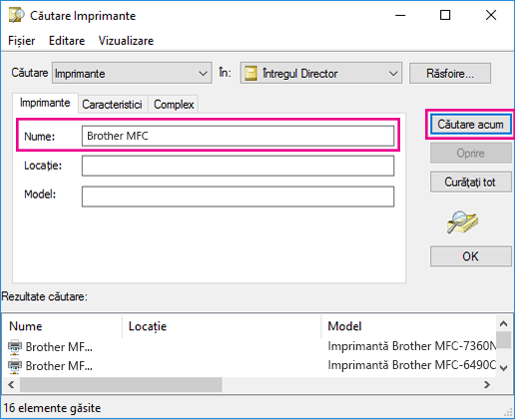Click the Curățați tot button
515x420 pixels.
pos(470,182)
